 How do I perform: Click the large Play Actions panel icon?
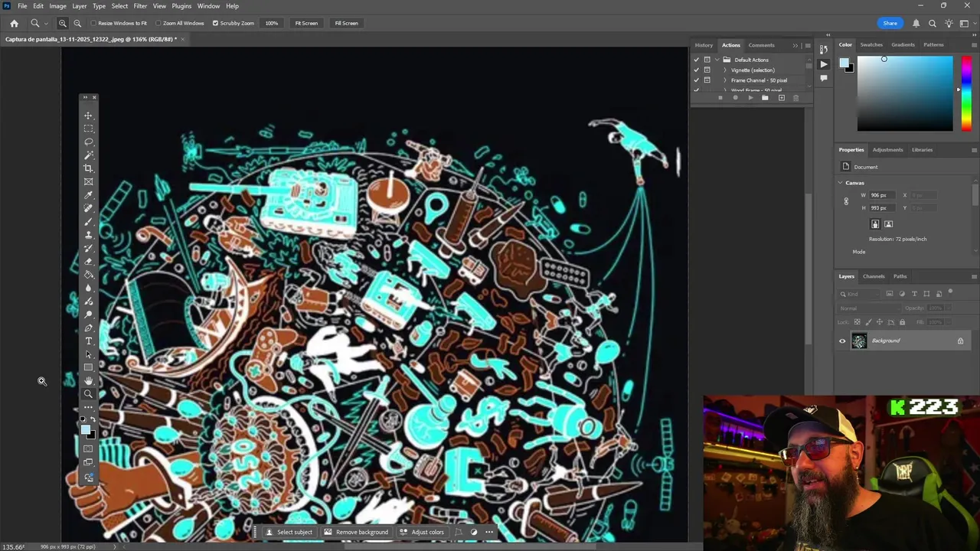click(823, 64)
